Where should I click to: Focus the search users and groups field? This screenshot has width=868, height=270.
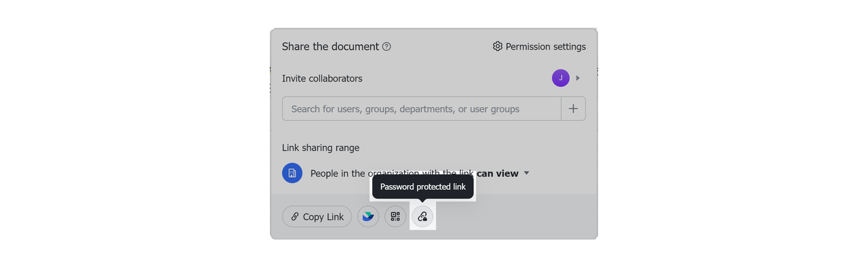(422, 109)
